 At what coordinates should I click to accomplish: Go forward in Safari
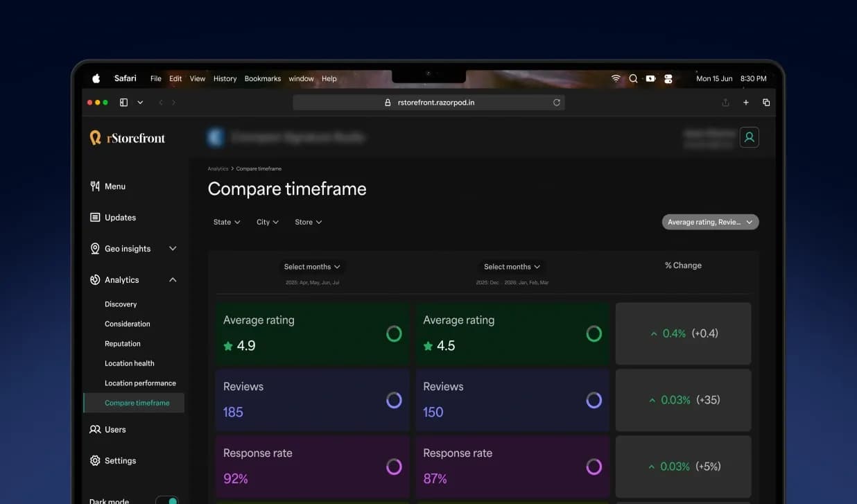tap(173, 103)
